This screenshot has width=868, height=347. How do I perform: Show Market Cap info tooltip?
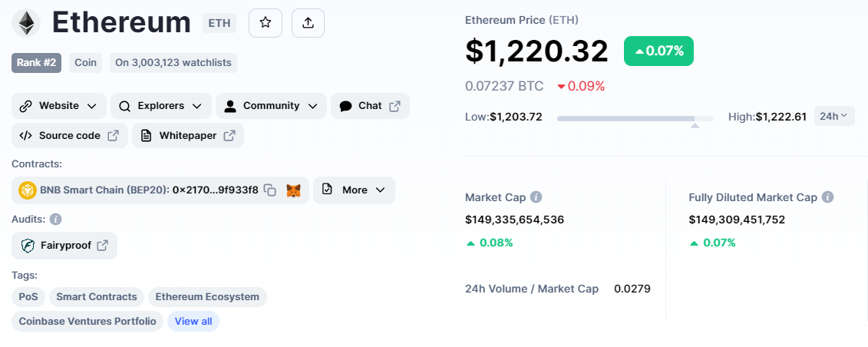[x=536, y=197]
